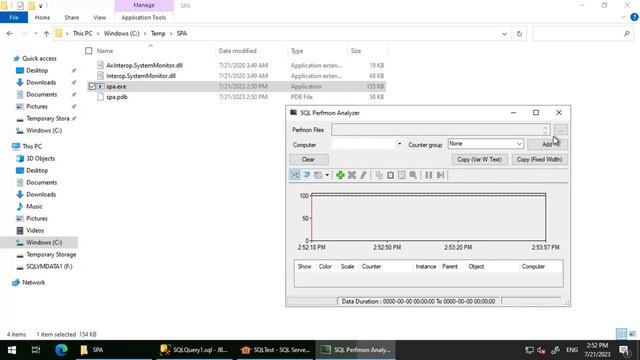Select Music folder in navigation pane
This screenshot has height=360, width=640.
click(x=34, y=207)
